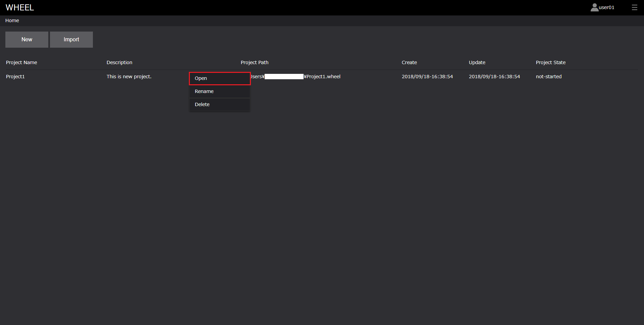
Task: Click the Update column header
Action: (477, 62)
